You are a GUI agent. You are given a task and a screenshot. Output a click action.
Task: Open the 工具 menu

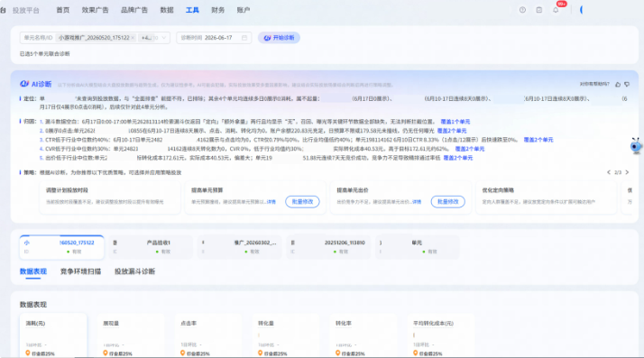(x=192, y=10)
